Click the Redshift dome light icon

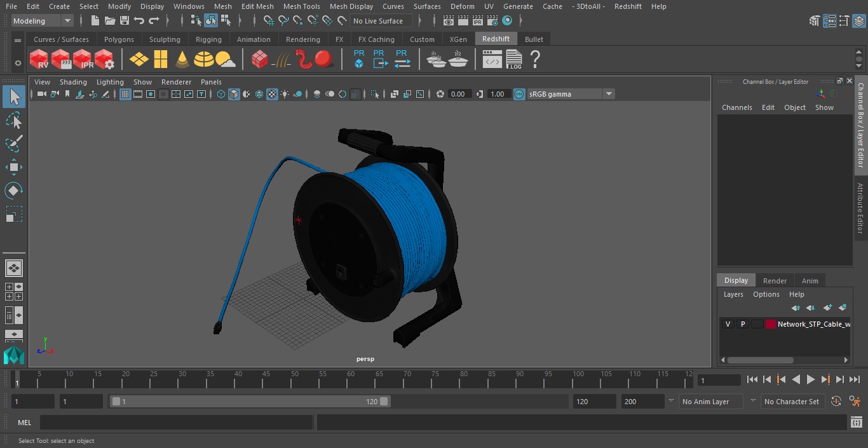coord(204,60)
